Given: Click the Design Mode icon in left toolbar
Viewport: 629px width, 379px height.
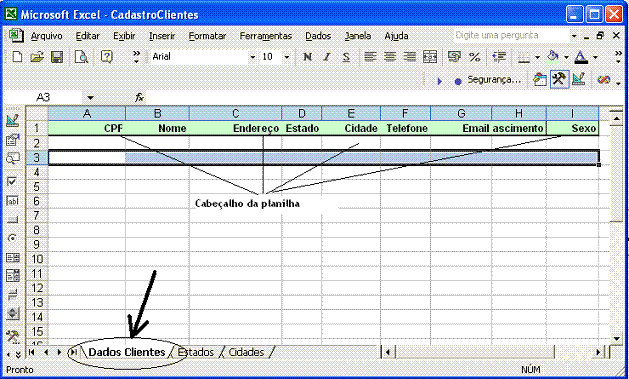Looking at the screenshot, I should (x=13, y=120).
